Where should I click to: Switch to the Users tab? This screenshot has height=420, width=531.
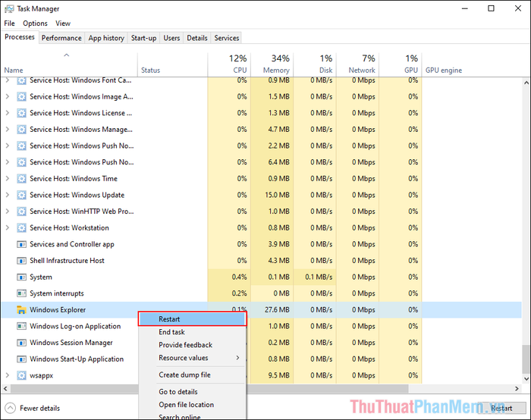click(x=171, y=38)
